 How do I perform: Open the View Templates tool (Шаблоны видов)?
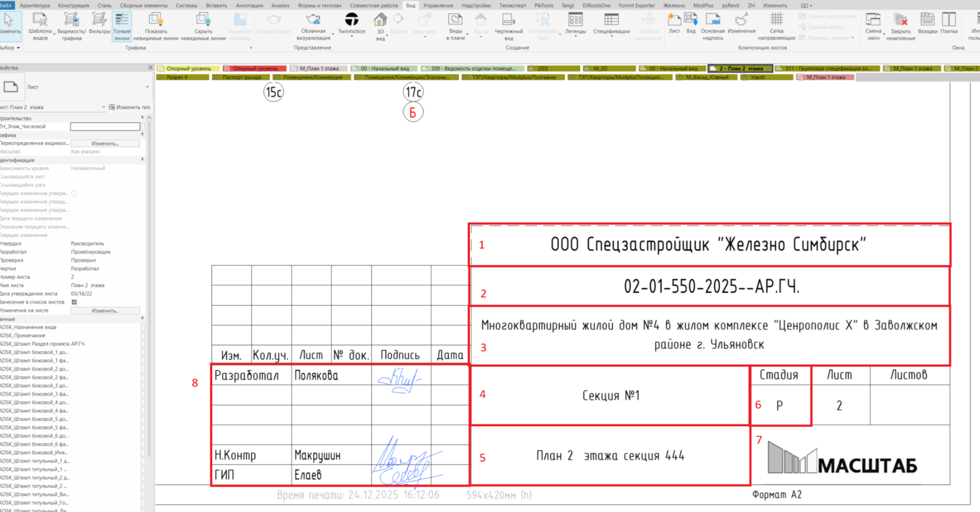[x=40, y=26]
